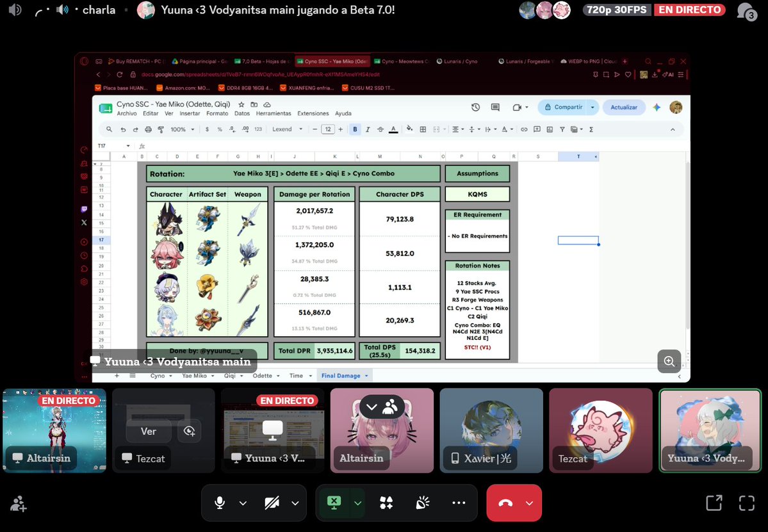
Task: Open camera options arrow
Action: click(x=295, y=503)
